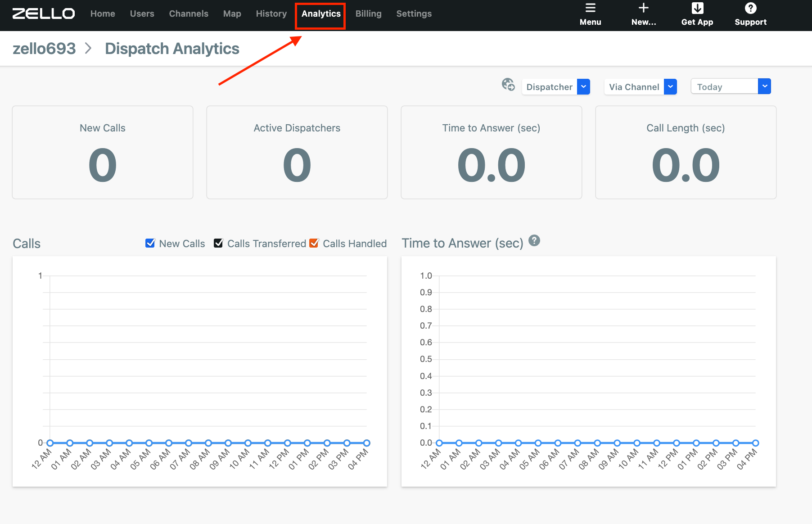Click the 'Time to Answer (sec)' chart heading

pos(463,243)
